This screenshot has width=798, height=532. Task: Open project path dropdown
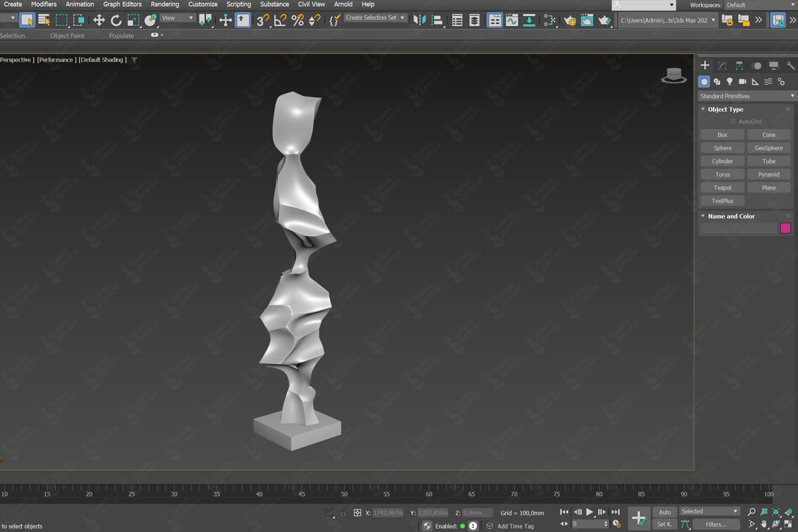pyautogui.click(x=668, y=20)
